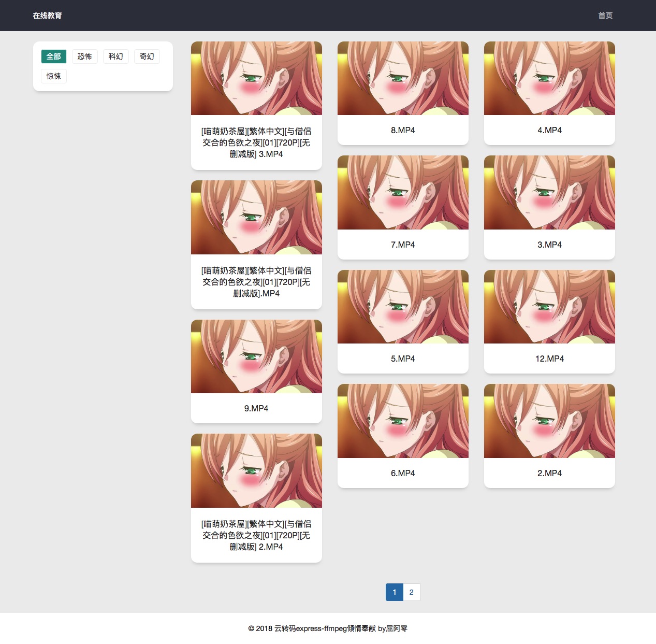Open thumbnail of 12.MP4 video
Viewport: 656px width, 644px height.
click(549, 307)
